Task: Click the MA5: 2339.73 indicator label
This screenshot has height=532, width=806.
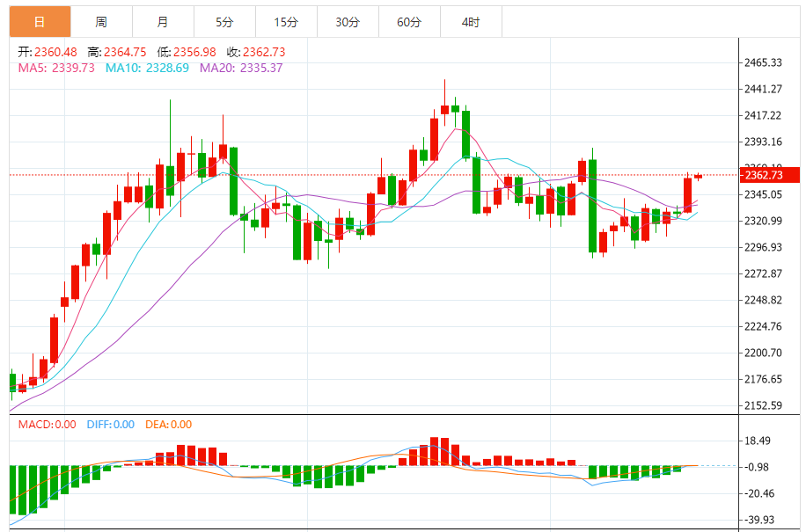Action: pos(56,68)
